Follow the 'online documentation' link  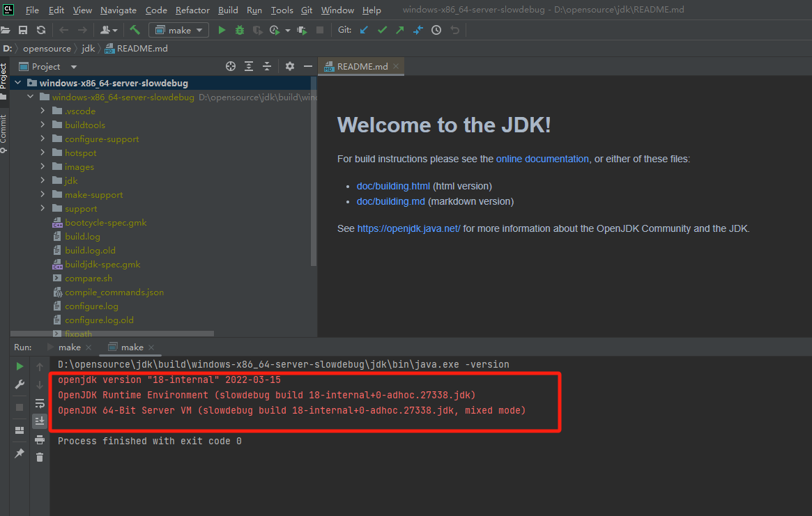coord(542,159)
